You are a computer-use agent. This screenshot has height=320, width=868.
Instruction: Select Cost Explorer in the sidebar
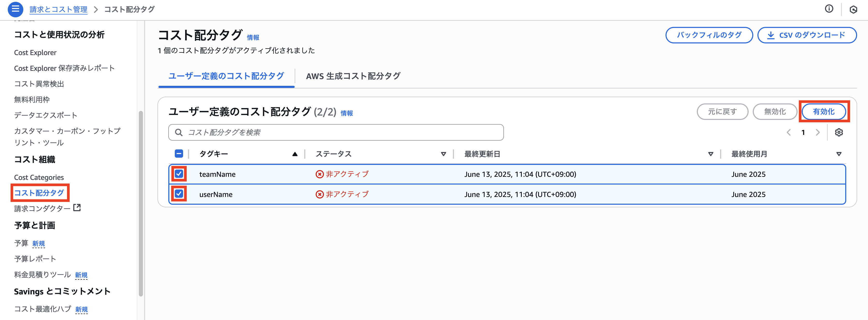click(35, 52)
